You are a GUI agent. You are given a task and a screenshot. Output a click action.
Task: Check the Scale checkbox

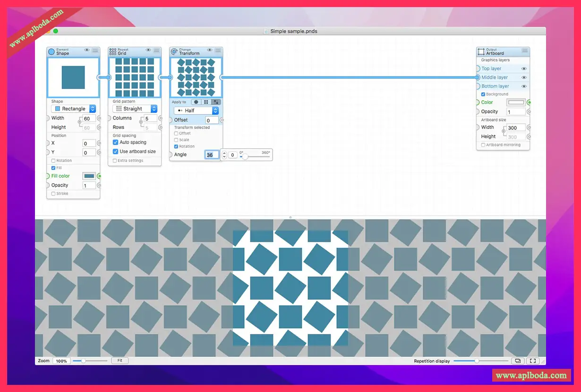[176, 140]
